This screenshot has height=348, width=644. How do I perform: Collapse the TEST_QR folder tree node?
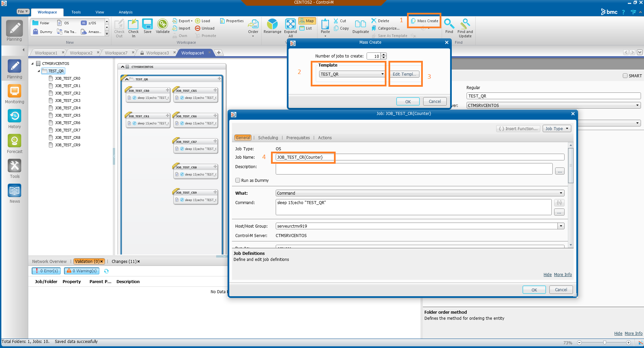39,71
